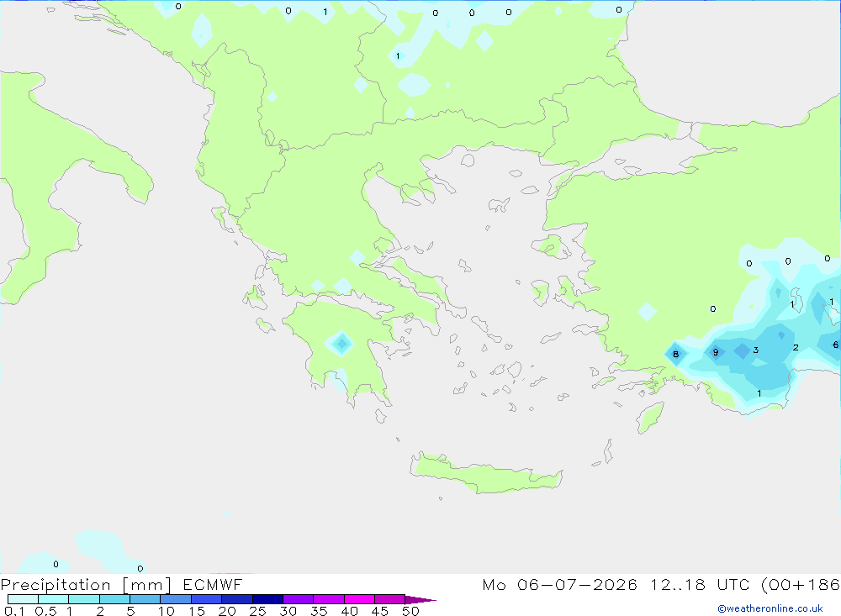
Task: Select the 2 to 5 mm legend color
Action: point(114,599)
